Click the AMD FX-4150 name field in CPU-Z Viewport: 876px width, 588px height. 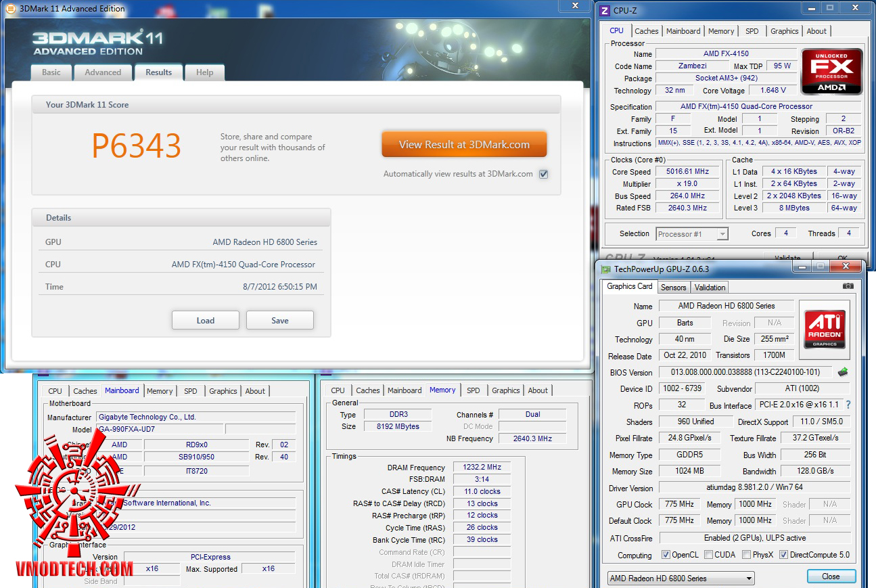[726, 53]
